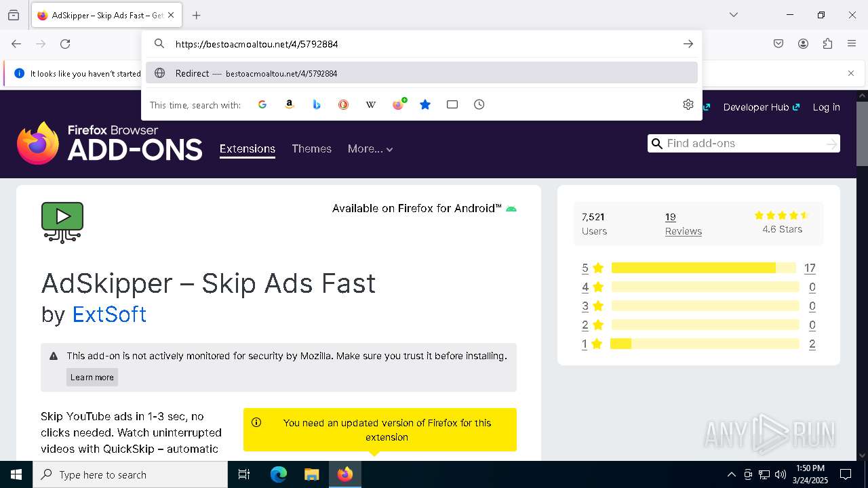The height and width of the screenshot is (488, 868).
Task: Click the Find add-ons search box
Action: (x=744, y=143)
